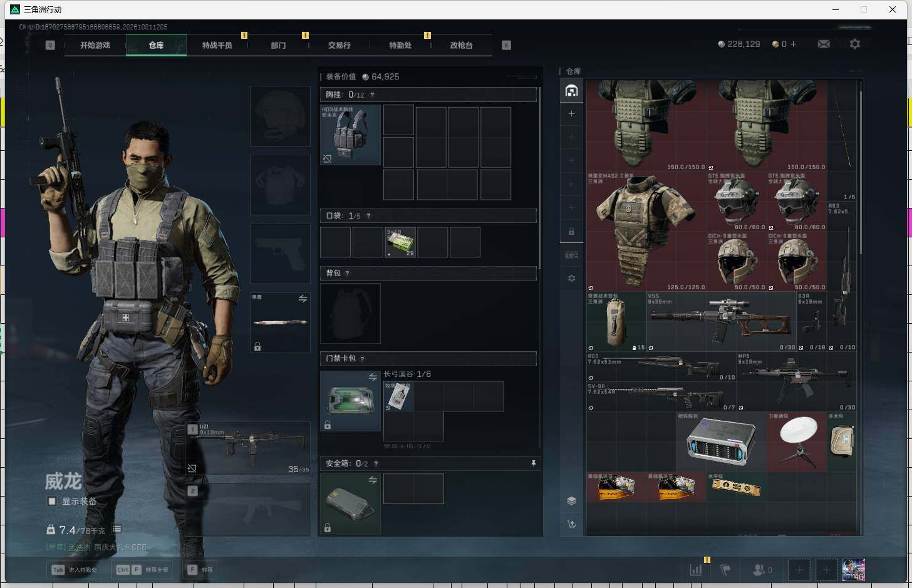
Task: Click the first empty squad invite slot
Action: tap(799, 569)
